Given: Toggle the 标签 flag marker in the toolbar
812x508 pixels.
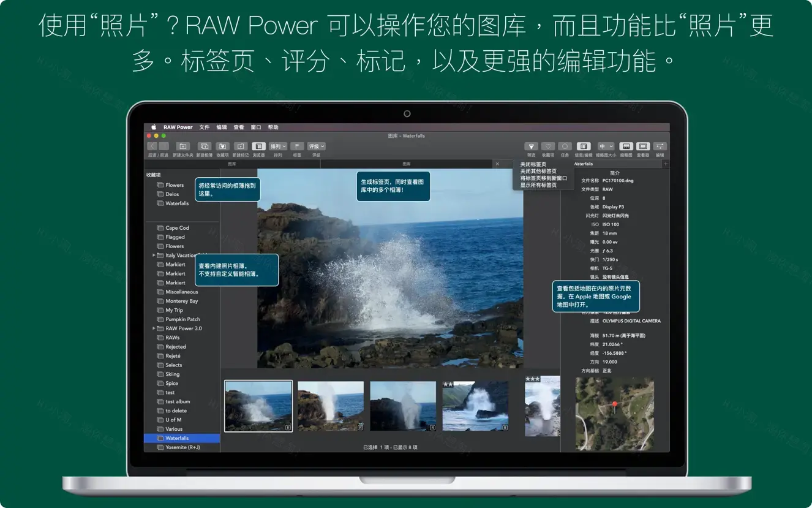Looking at the screenshot, I should [x=297, y=146].
